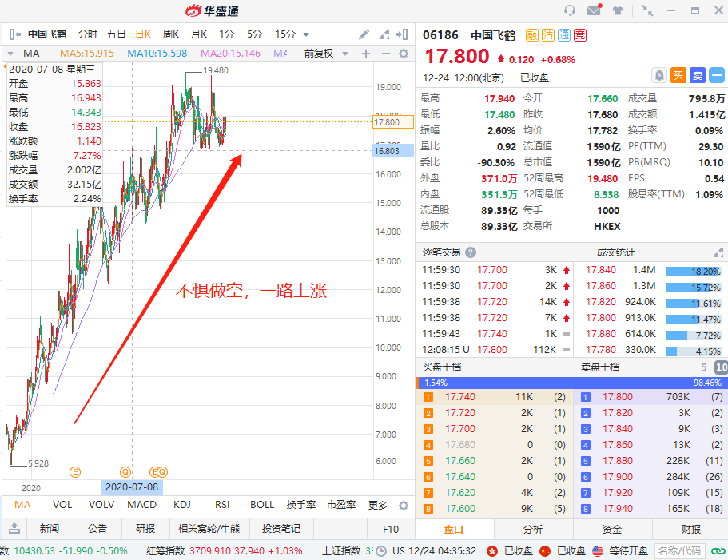This screenshot has height=560, width=728.
Task: Click the 沽 short-sell tag icon
Action: coord(548,35)
